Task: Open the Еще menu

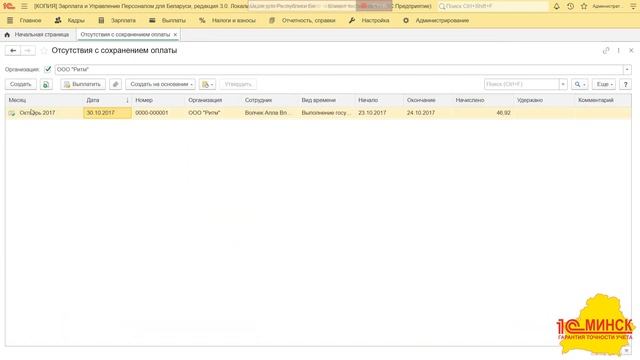Action: tap(604, 84)
